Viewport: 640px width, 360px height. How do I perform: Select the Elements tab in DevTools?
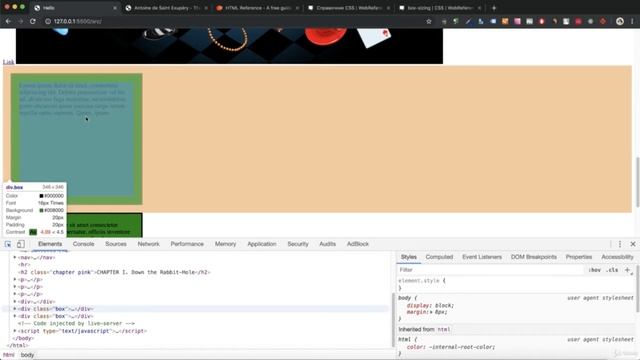pos(50,244)
